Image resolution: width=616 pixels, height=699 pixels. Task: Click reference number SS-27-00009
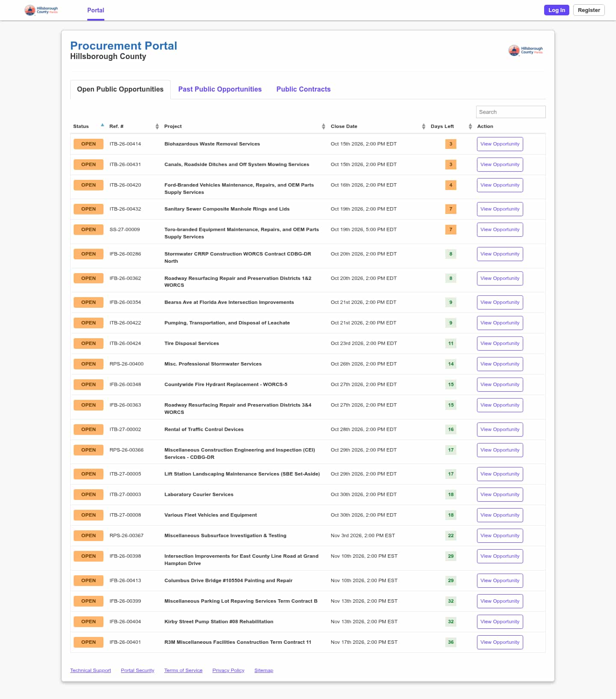124,229
